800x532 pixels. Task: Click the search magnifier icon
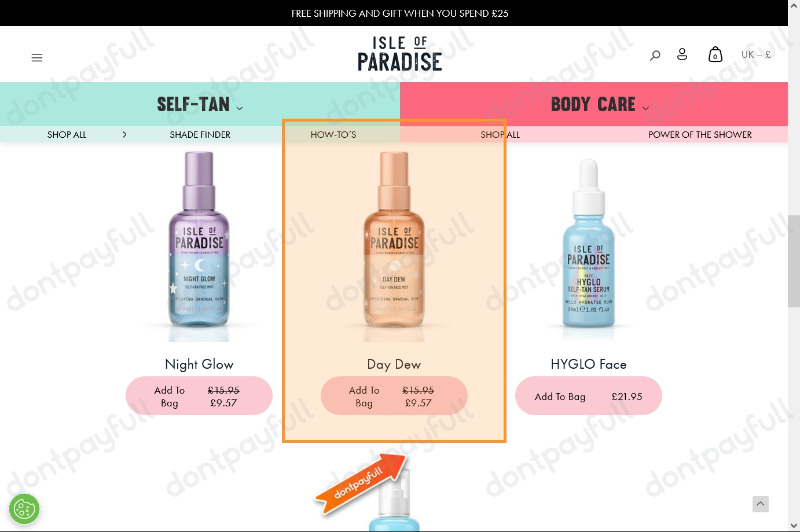pyautogui.click(x=655, y=55)
